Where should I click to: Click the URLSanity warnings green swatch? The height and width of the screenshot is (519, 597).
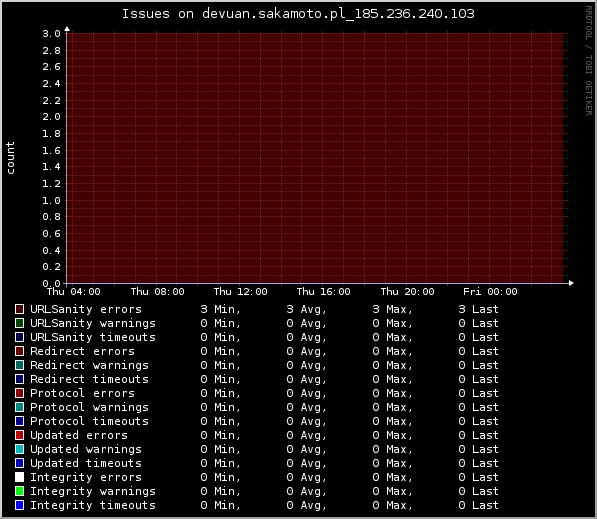point(19,323)
